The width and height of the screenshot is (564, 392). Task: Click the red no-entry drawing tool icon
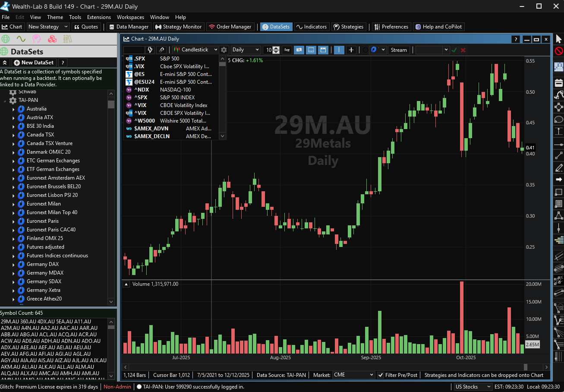tap(558, 51)
